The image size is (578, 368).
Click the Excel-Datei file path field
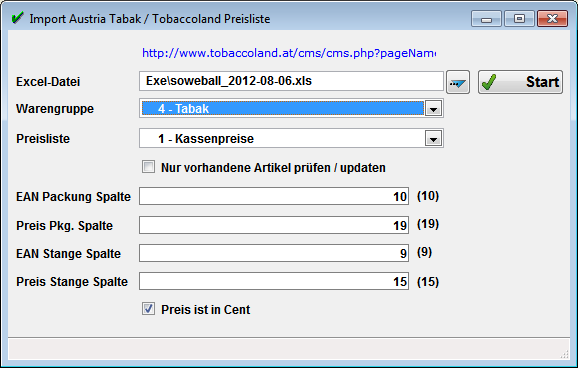pos(291,81)
